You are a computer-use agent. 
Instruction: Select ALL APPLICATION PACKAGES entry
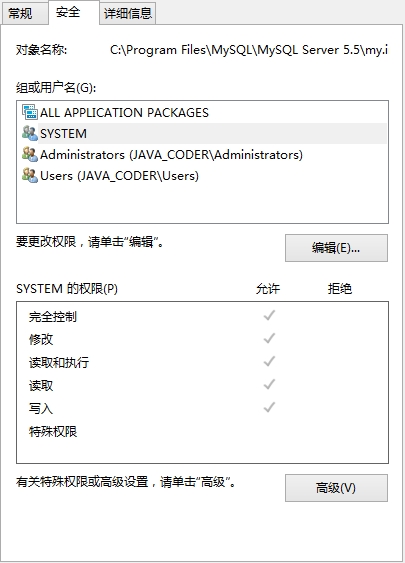(x=124, y=112)
